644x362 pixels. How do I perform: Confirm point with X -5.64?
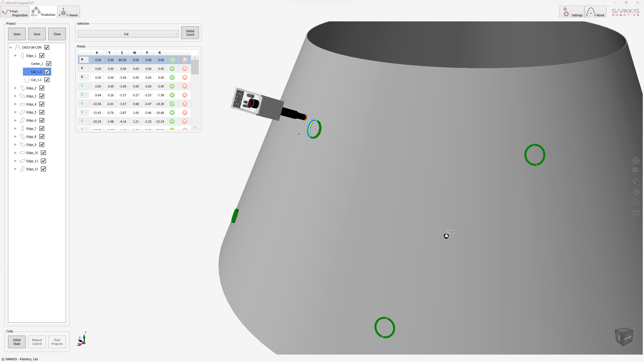click(x=172, y=95)
